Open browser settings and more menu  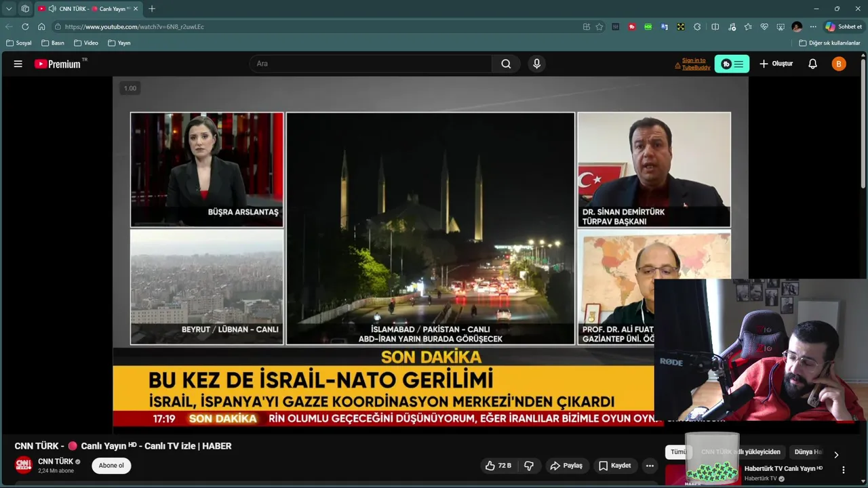tap(813, 26)
